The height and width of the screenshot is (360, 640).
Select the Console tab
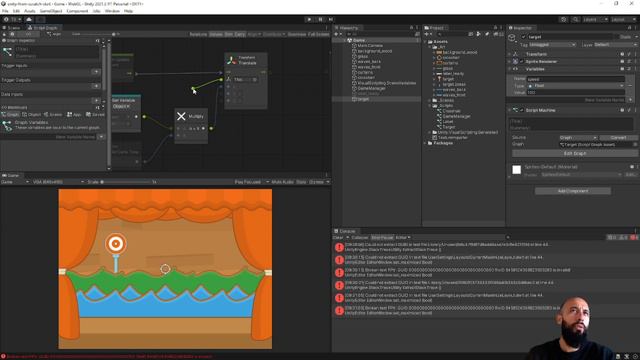coord(345,231)
